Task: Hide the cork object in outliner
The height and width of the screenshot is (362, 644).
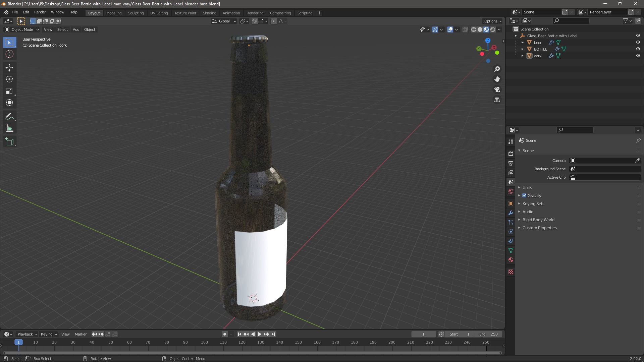Action: pyautogui.click(x=638, y=56)
